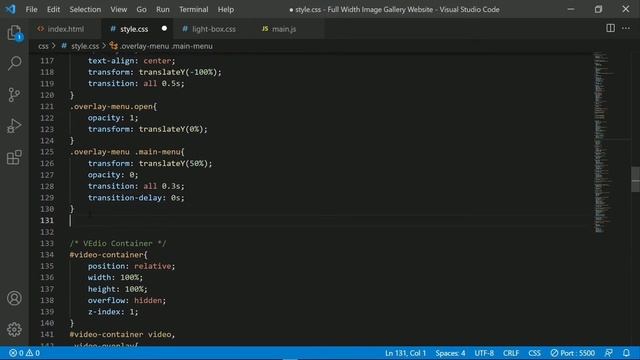Click the comment '/* VEdio Container */'

coord(118,243)
